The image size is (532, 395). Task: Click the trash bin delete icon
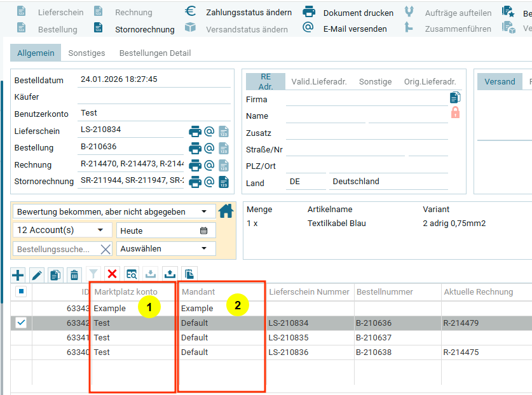point(74,274)
